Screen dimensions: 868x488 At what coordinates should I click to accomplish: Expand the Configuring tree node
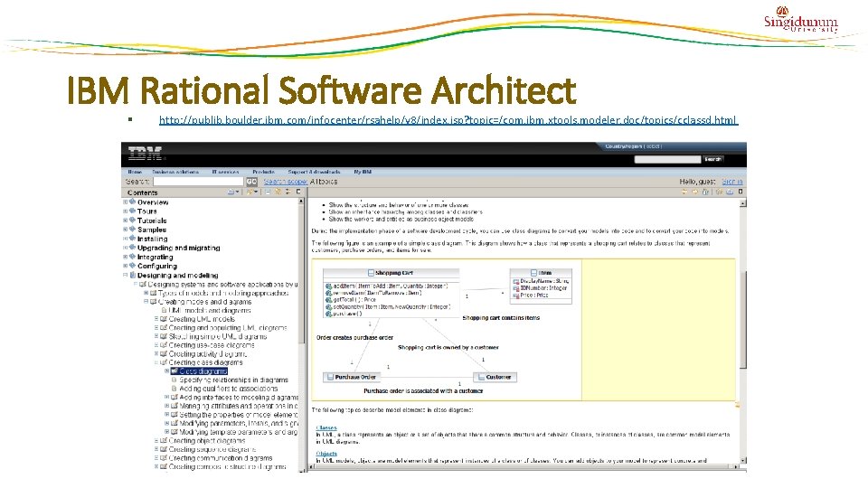[125, 266]
